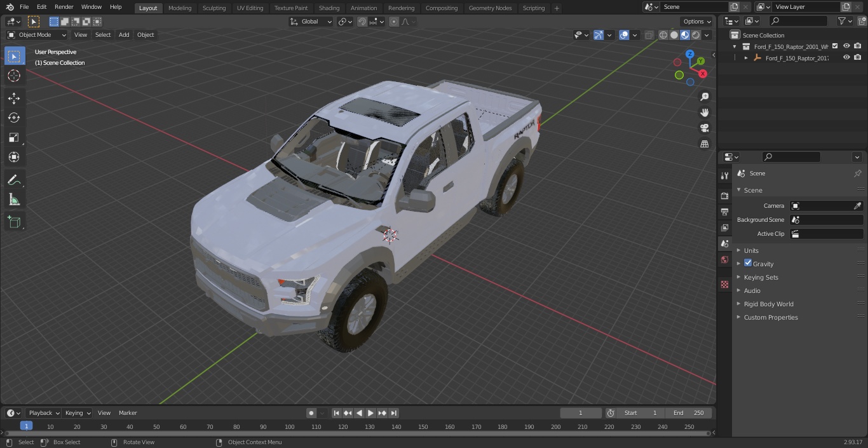Click the viewport zoom magnifier icon

tap(705, 97)
